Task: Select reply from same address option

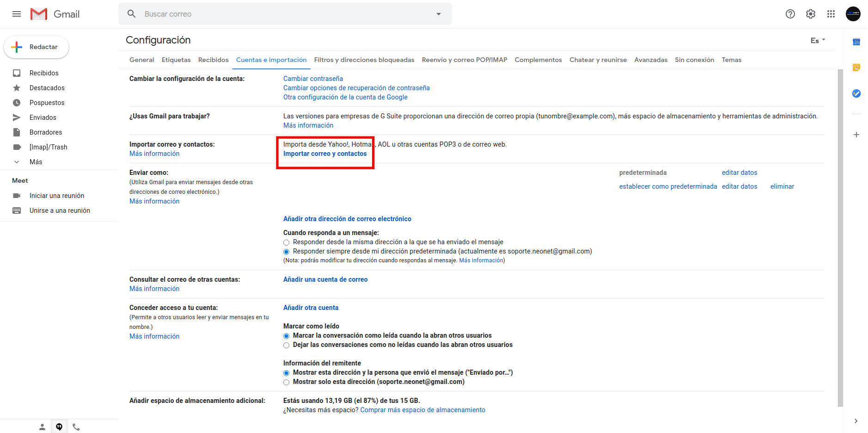Action: coord(287,242)
